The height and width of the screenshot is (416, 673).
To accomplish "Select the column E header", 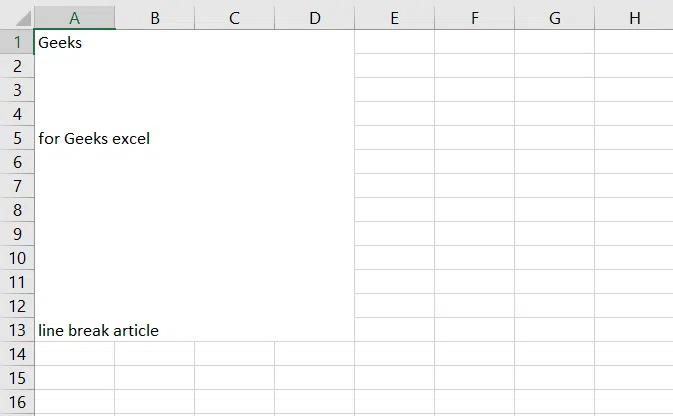I will pyautogui.click(x=394, y=18).
